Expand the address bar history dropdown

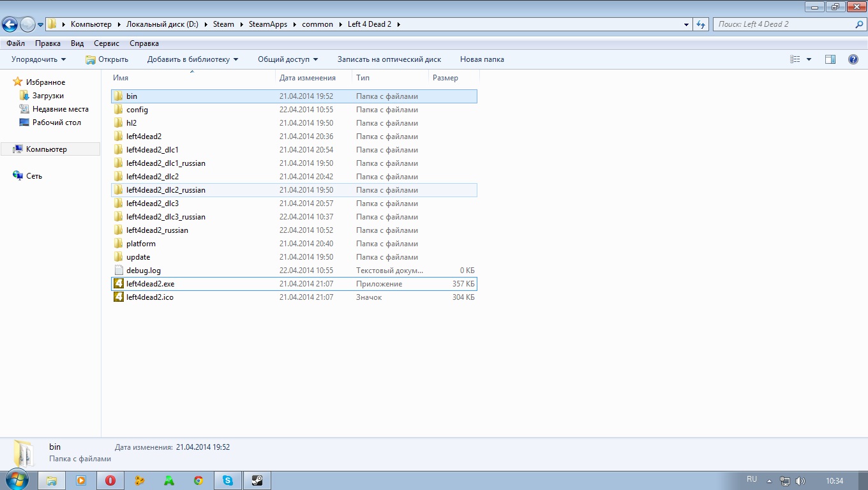click(686, 24)
